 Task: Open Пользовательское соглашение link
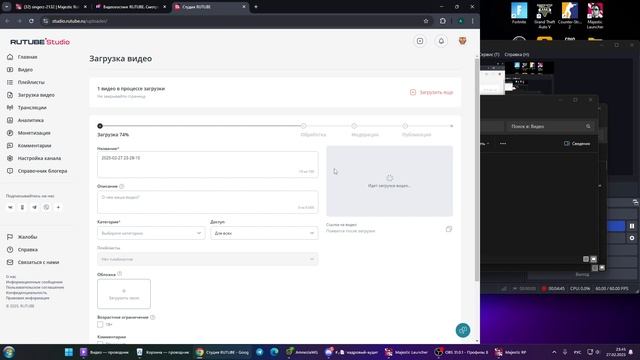click(x=35, y=287)
